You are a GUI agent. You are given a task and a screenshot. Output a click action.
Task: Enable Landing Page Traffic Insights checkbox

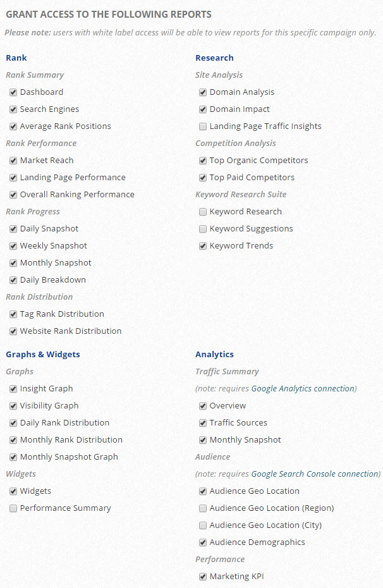(203, 126)
